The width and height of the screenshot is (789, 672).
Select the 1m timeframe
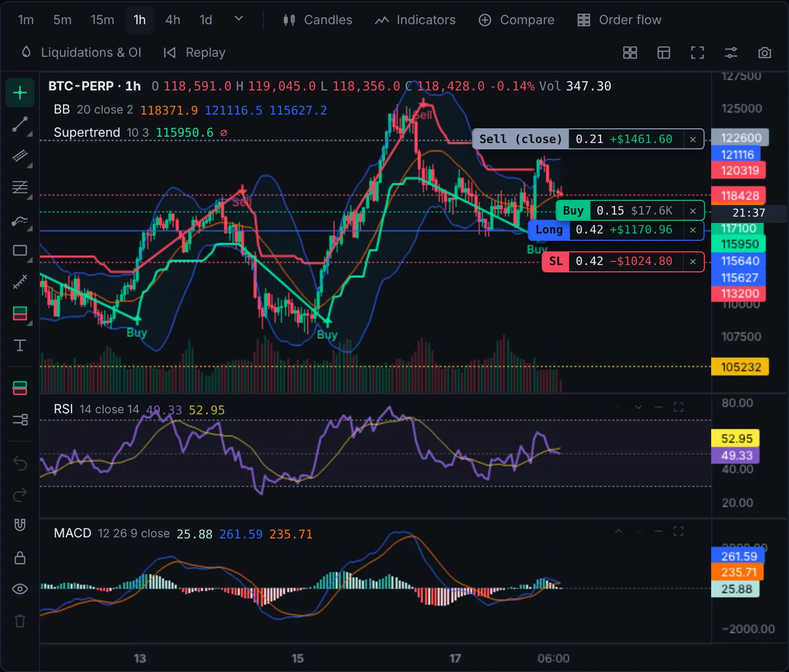26,20
